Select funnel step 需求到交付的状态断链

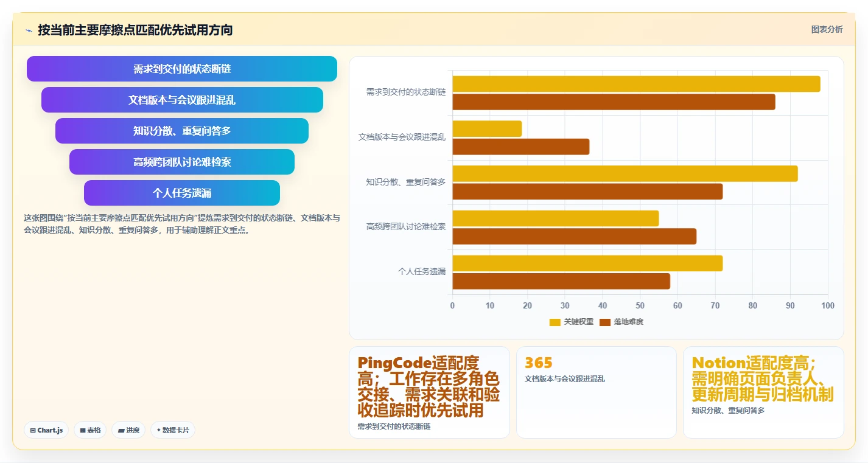coord(182,69)
